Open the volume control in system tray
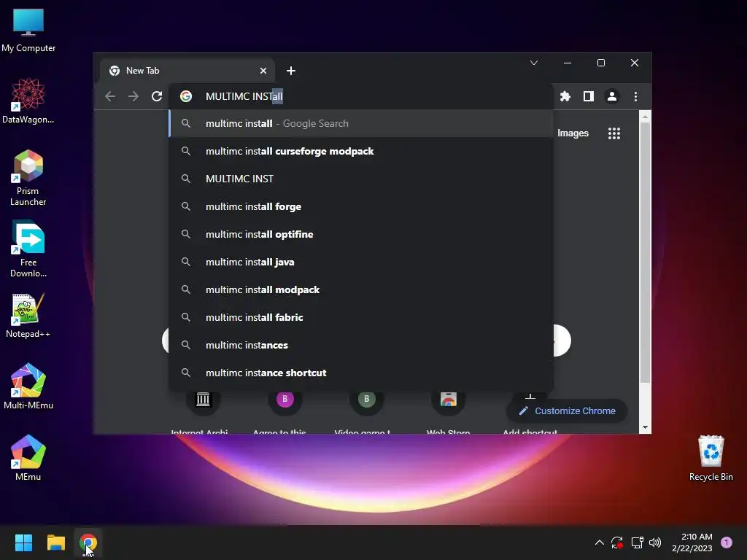 click(x=655, y=542)
